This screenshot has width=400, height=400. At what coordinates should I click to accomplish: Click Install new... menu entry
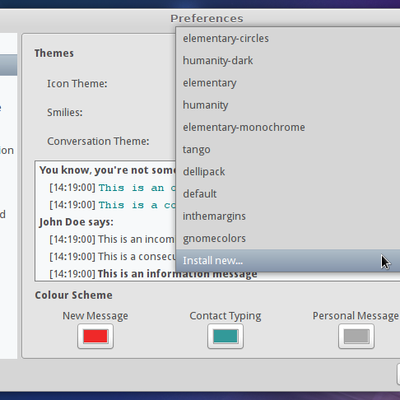pos(288,260)
